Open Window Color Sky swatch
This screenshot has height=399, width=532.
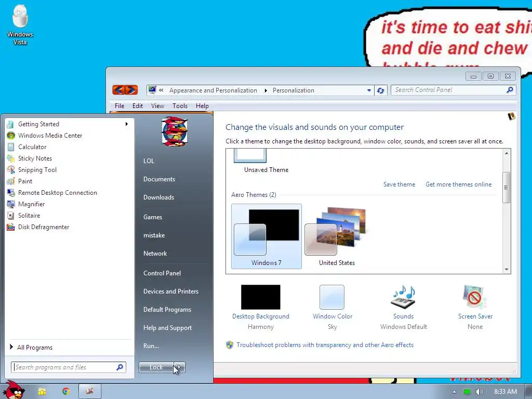(x=332, y=297)
